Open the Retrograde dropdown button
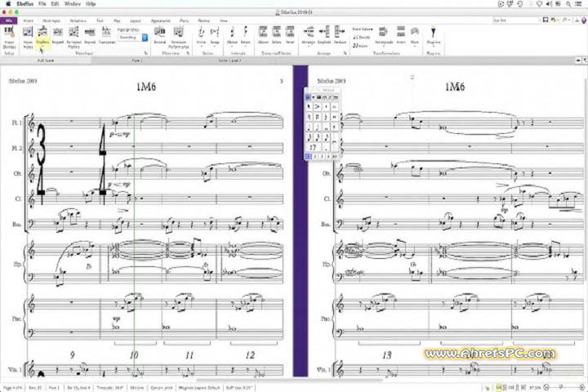588x392 pixels. pos(384,37)
